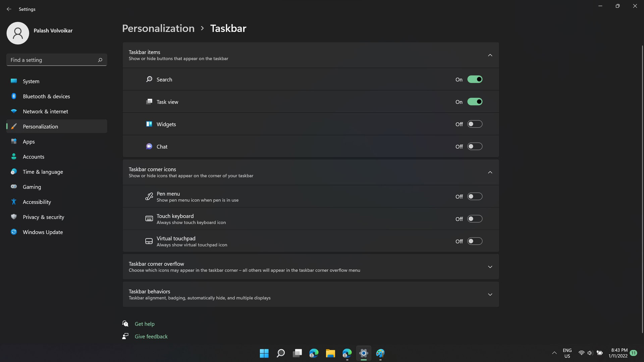Toggle Search taskbar item on

475,79
